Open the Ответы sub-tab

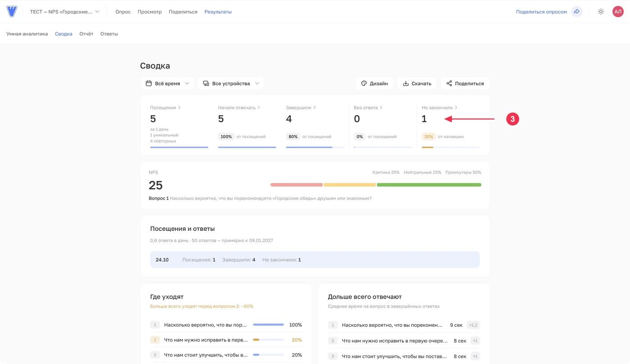[x=109, y=34]
